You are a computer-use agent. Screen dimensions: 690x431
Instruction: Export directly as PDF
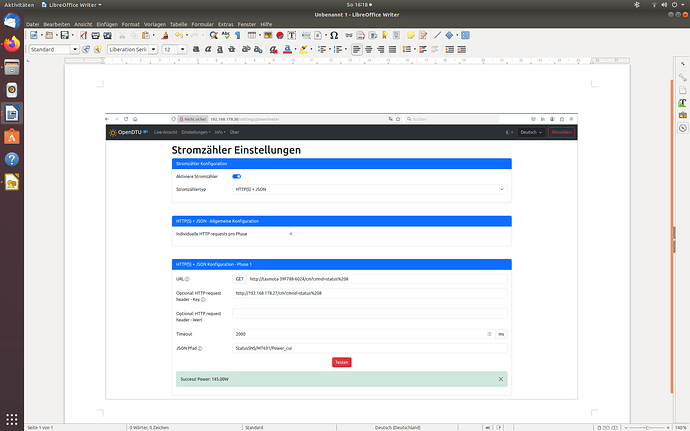point(83,35)
